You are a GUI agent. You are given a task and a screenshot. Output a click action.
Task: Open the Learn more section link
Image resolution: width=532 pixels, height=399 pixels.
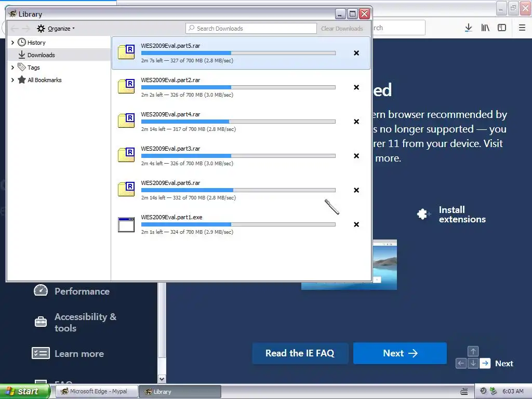coord(79,354)
